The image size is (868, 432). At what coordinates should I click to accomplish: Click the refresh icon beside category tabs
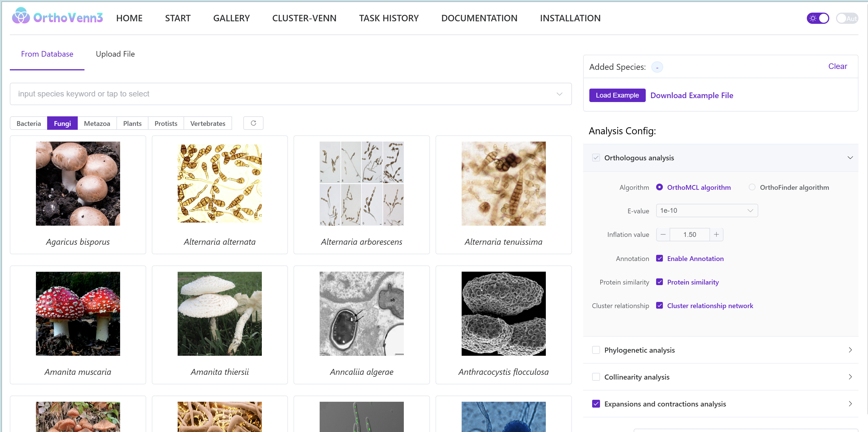tap(253, 123)
